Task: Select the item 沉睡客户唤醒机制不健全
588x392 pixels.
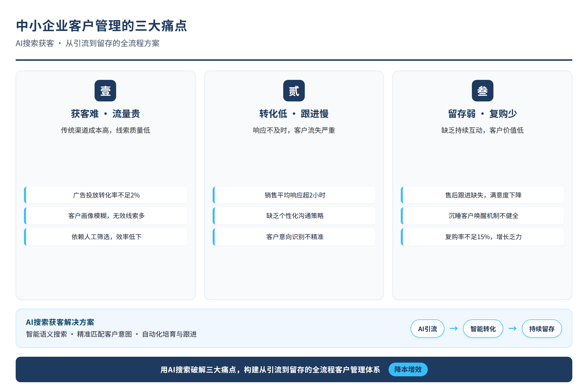Action: pos(482,216)
